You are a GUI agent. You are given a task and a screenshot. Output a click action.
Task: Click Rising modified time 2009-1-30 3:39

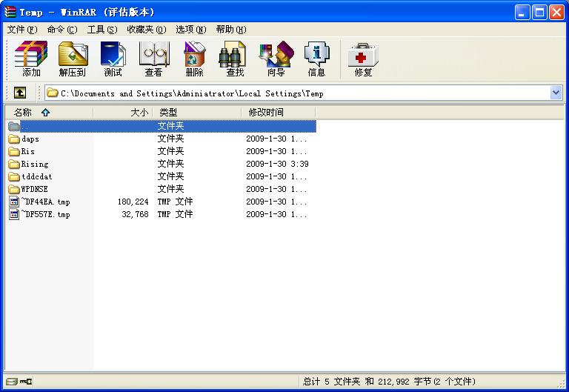[x=277, y=164]
